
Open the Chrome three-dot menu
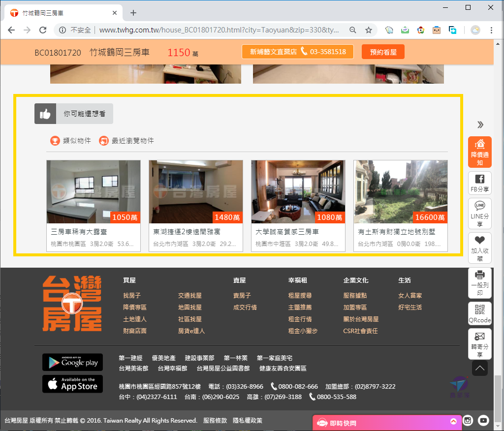491,30
